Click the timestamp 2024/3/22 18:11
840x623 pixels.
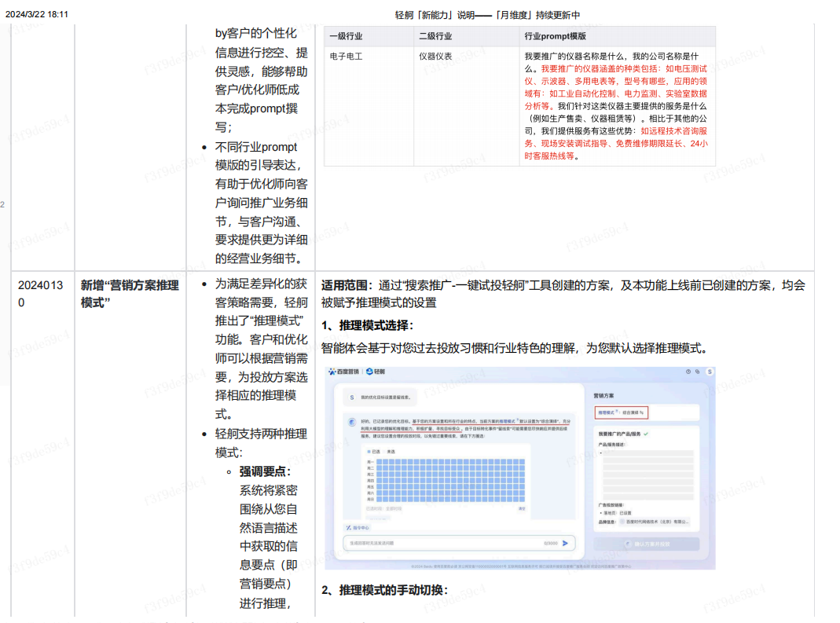click(x=37, y=14)
